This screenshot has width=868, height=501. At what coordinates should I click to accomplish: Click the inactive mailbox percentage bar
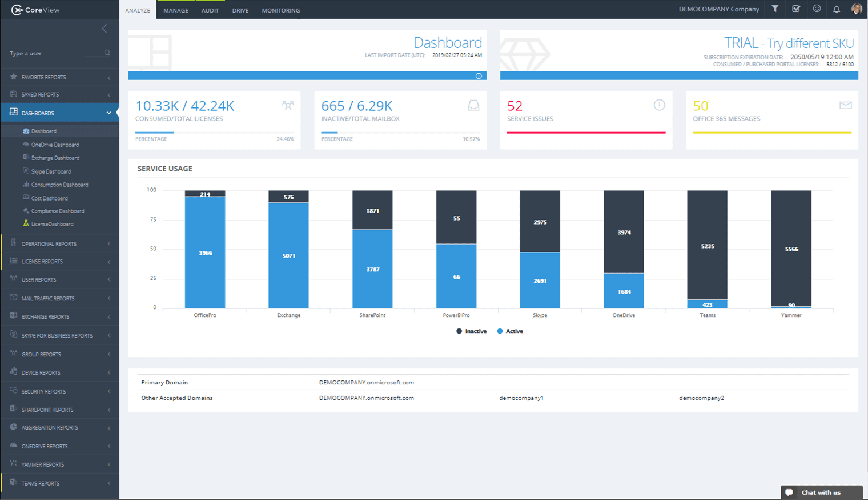tap(400, 133)
